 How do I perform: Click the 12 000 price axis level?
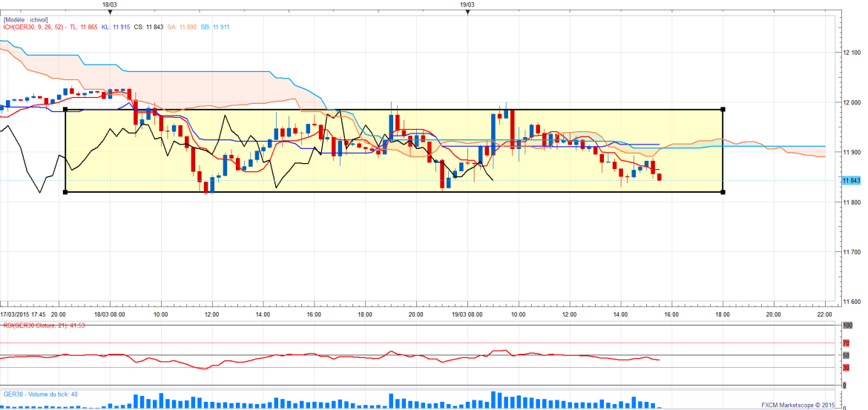(x=851, y=102)
